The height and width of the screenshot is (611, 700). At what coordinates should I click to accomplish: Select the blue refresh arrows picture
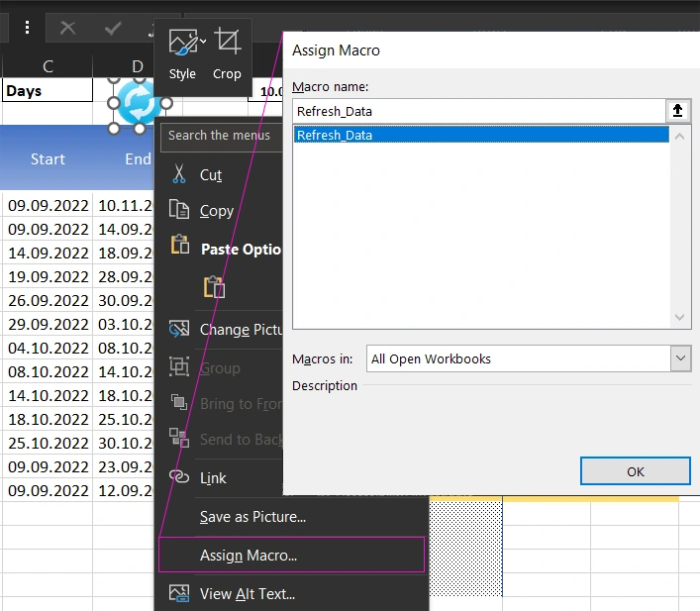click(138, 103)
